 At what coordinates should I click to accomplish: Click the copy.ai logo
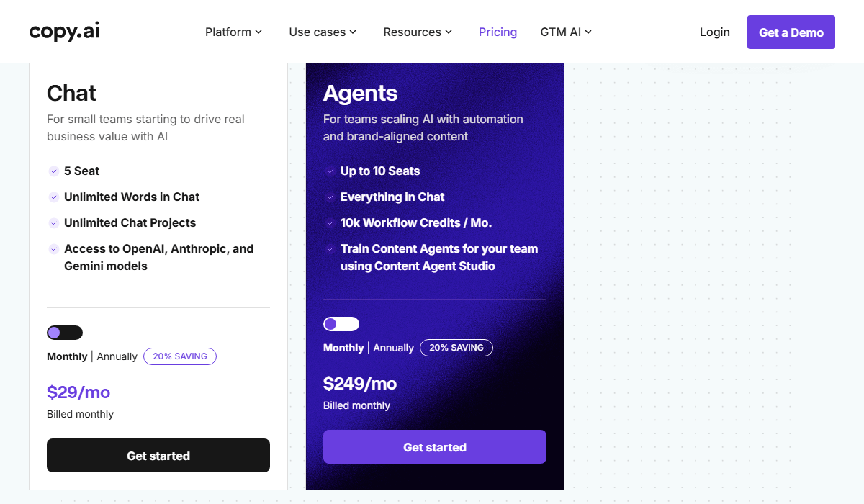pyautogui.click(x=64, y=32)
